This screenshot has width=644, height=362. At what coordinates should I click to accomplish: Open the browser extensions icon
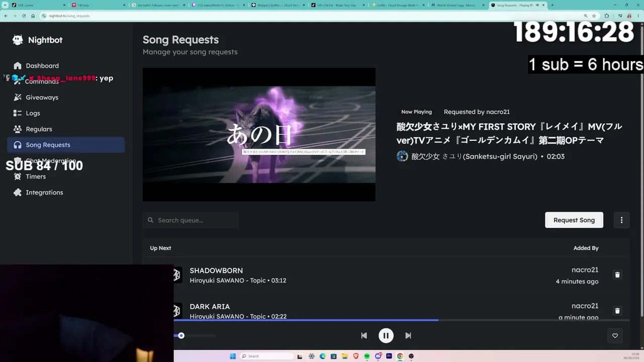pos(606,16)
